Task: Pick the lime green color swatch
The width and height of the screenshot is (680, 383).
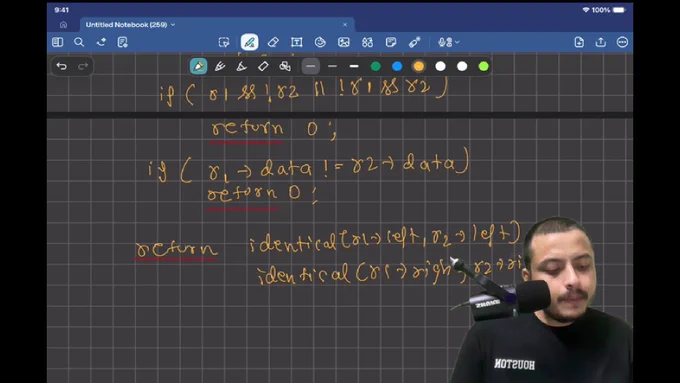Action: point(484,66)
